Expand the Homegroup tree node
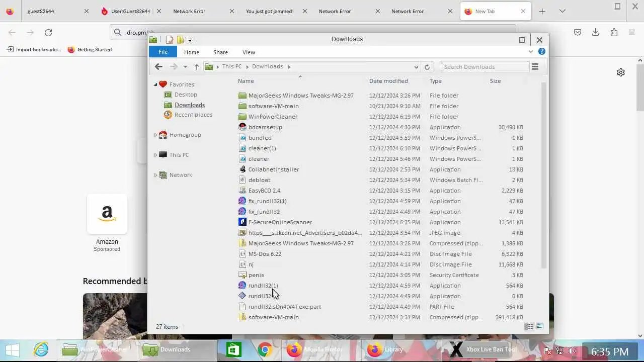The image size is (644, 362). click(155, 135)
